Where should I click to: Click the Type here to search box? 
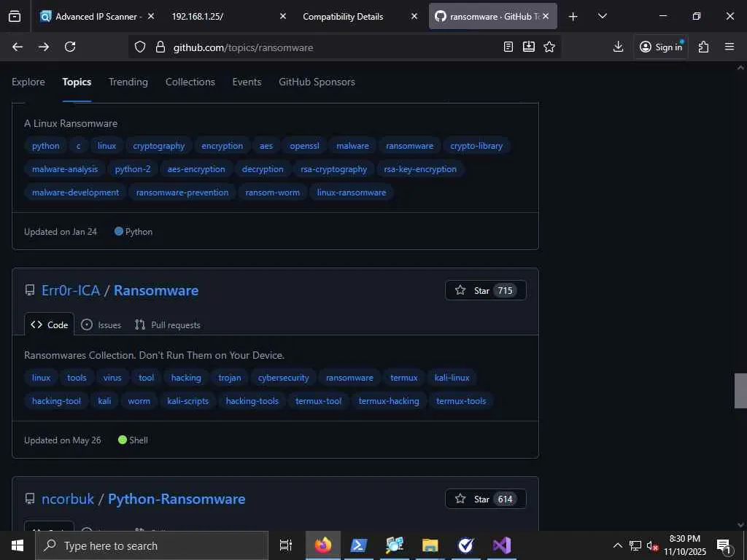152,545
